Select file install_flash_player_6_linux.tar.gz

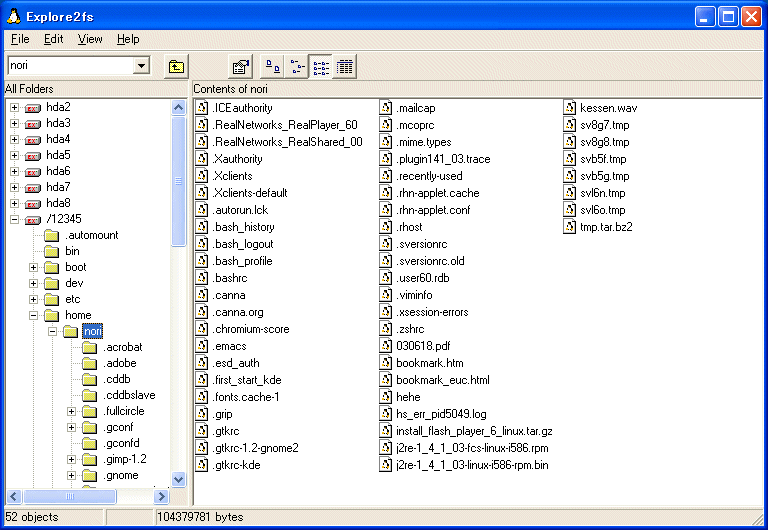point(474,431)
